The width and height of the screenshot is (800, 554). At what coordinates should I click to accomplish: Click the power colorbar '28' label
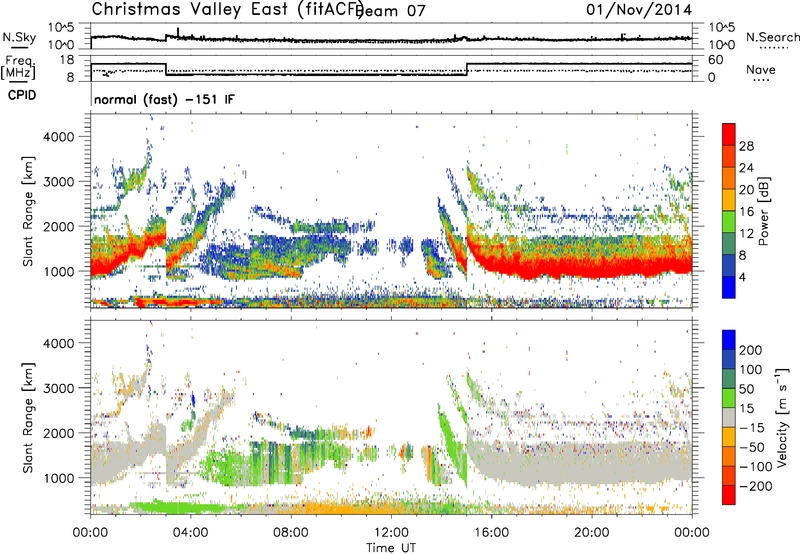746,146
